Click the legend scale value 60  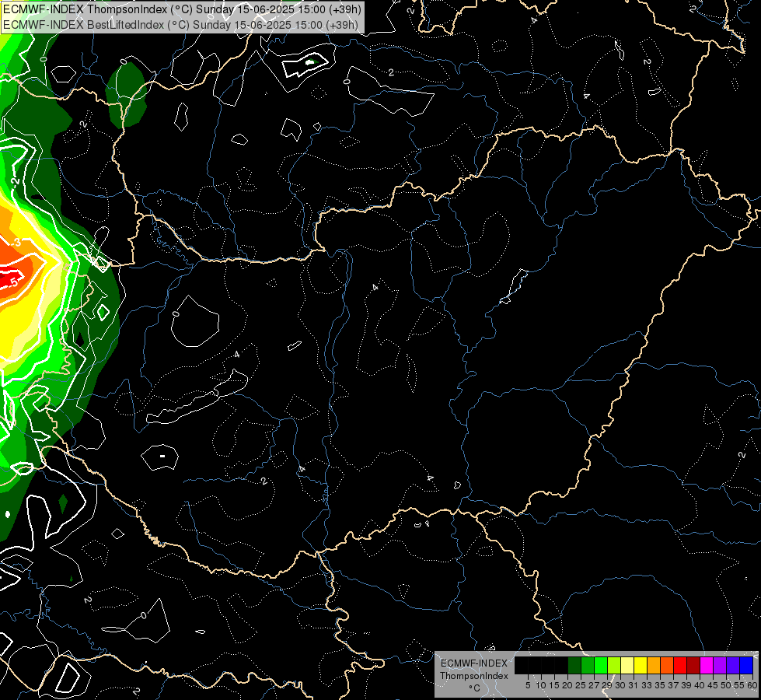752,685
